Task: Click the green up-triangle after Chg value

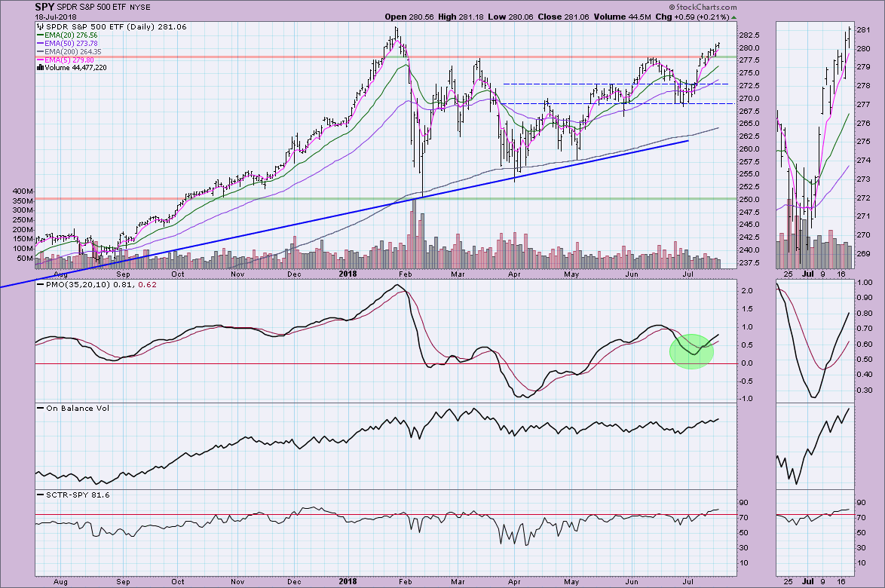Action: 733,17
